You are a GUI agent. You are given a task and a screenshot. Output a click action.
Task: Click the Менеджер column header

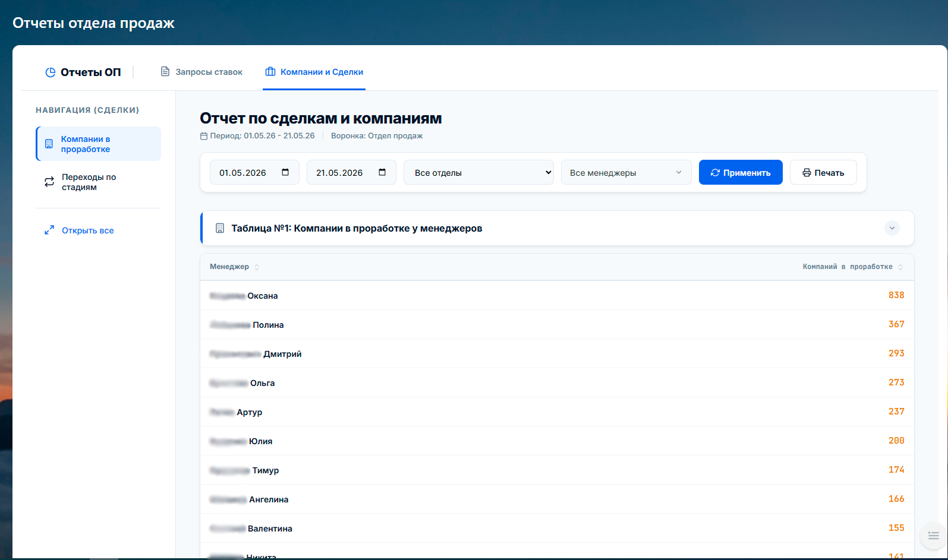229,267
